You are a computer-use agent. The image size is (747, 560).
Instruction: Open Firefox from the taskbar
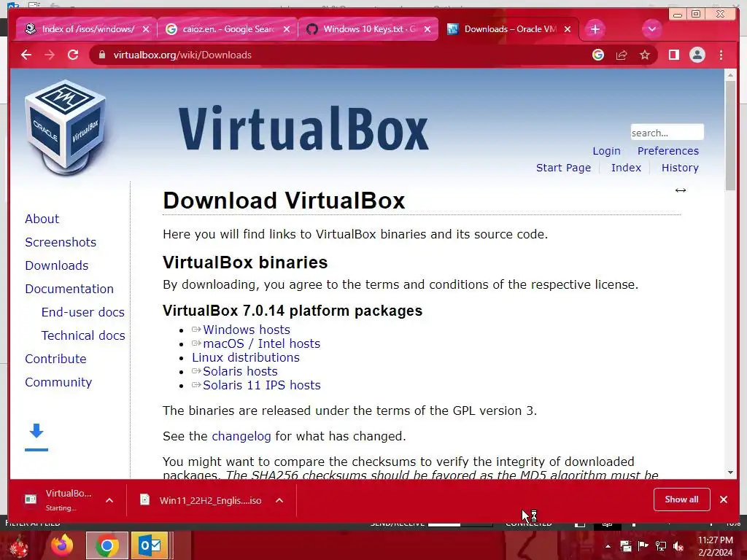62,545
